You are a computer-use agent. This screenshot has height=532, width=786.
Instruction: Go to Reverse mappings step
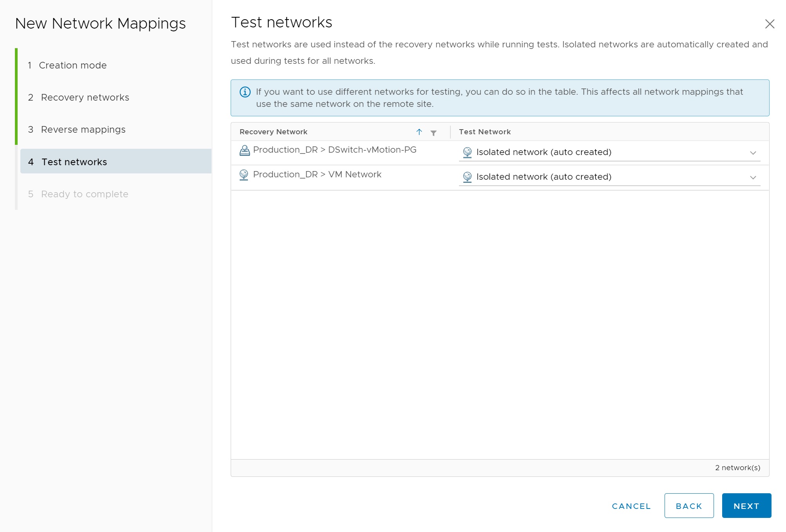83,130
